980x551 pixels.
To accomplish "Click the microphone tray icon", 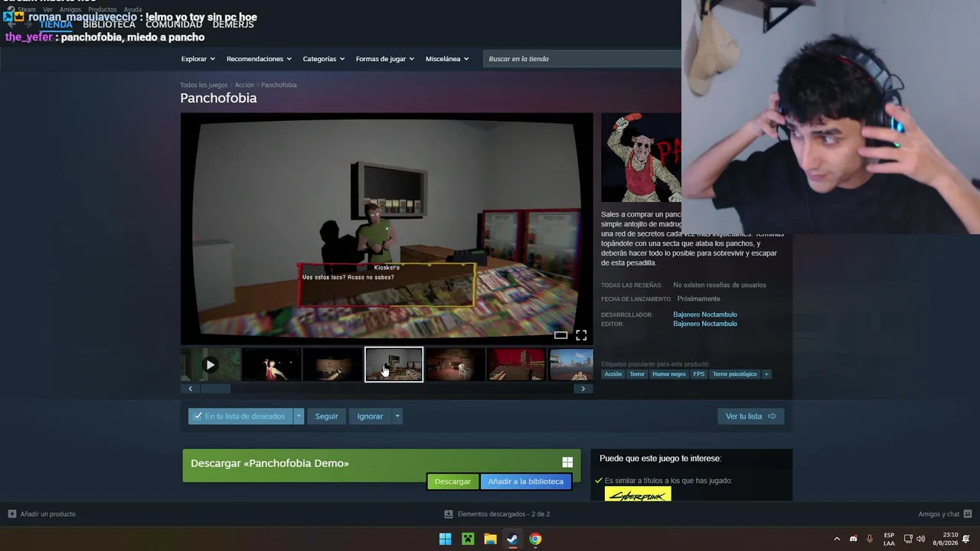I will (870, 539).
